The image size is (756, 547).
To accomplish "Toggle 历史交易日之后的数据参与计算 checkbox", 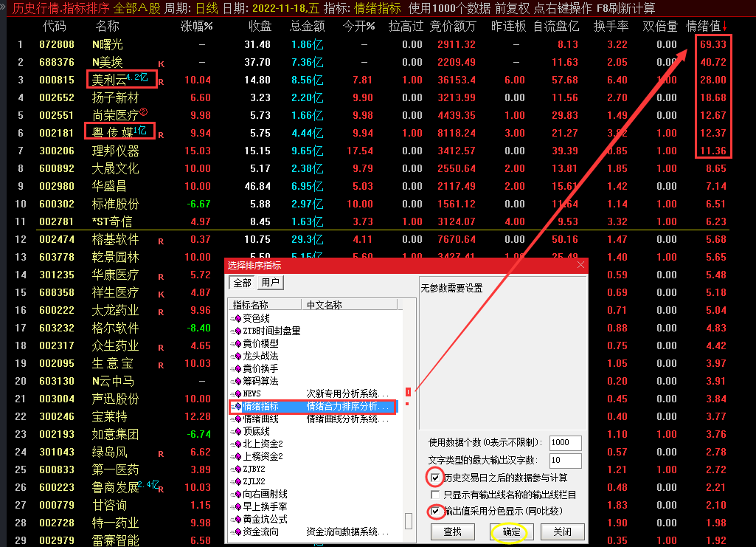I will point(435,478).
